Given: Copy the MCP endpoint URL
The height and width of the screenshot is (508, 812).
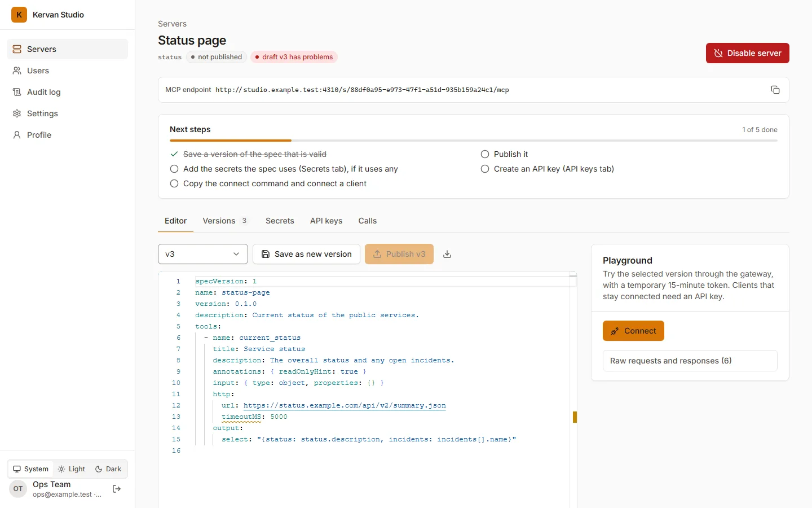Looking at the screenshot, I should click(x=775, y=90).
